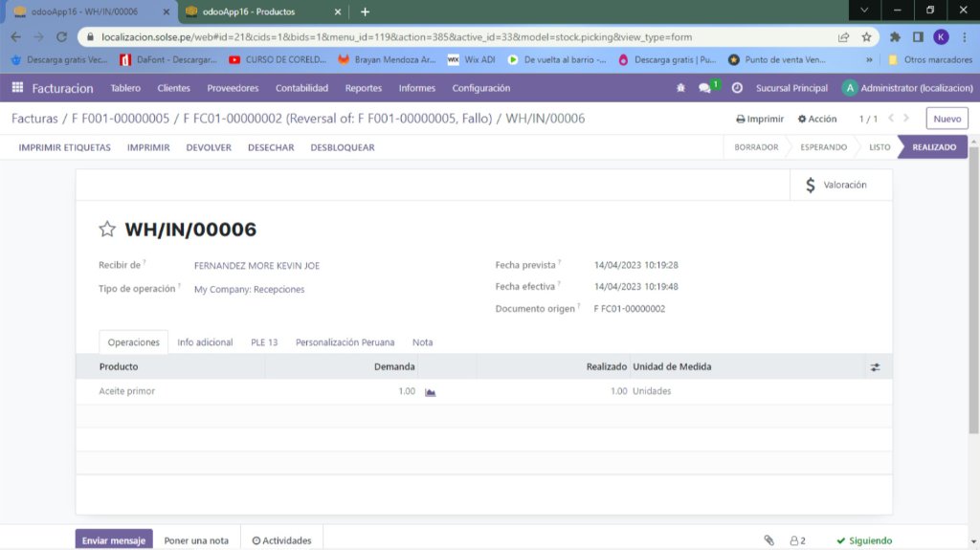The width and height of the screenshot is (980, 550).
Task: Open the conversations chat icon
Action: pos(705,88)
